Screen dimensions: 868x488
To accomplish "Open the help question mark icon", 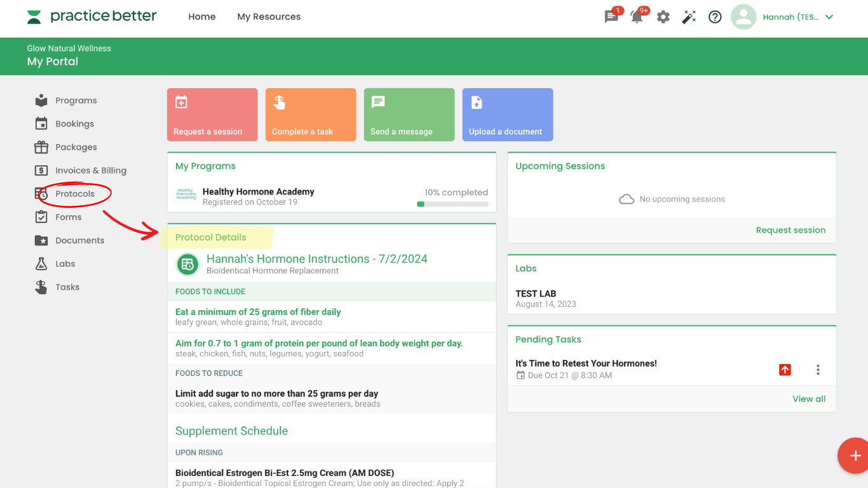I will click(x=715, y=17).
